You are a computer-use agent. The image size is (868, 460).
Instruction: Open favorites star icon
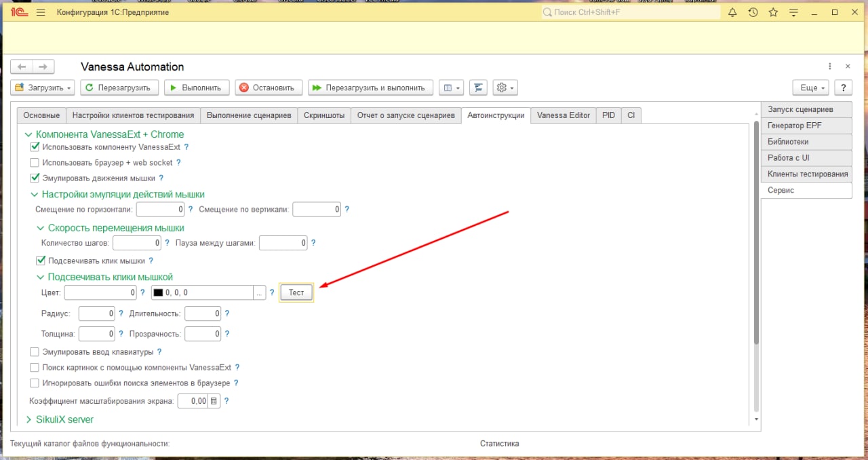tap(773, 12)
